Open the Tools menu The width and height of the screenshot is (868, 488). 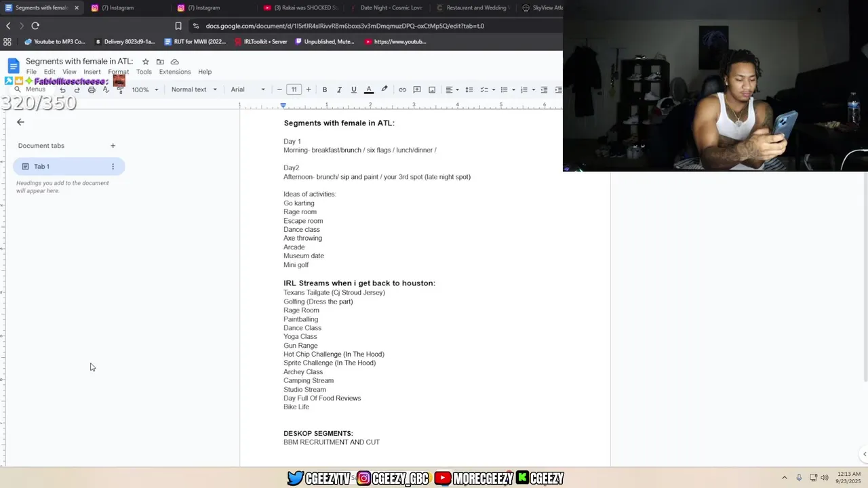pos(144,72)
